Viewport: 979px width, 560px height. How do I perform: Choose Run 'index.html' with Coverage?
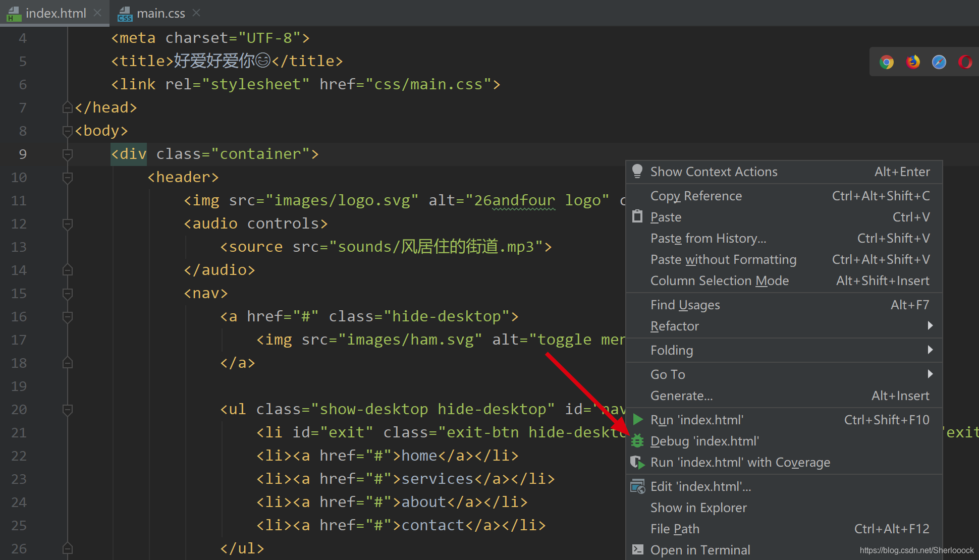pos(740,462)
